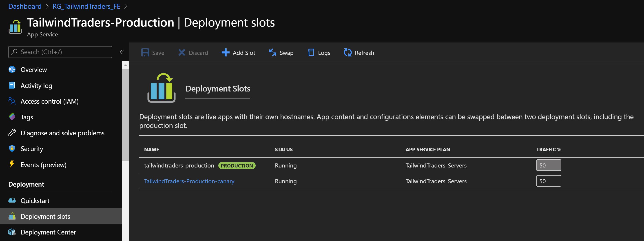Click the Discard X icon

(x=182, y=53)
